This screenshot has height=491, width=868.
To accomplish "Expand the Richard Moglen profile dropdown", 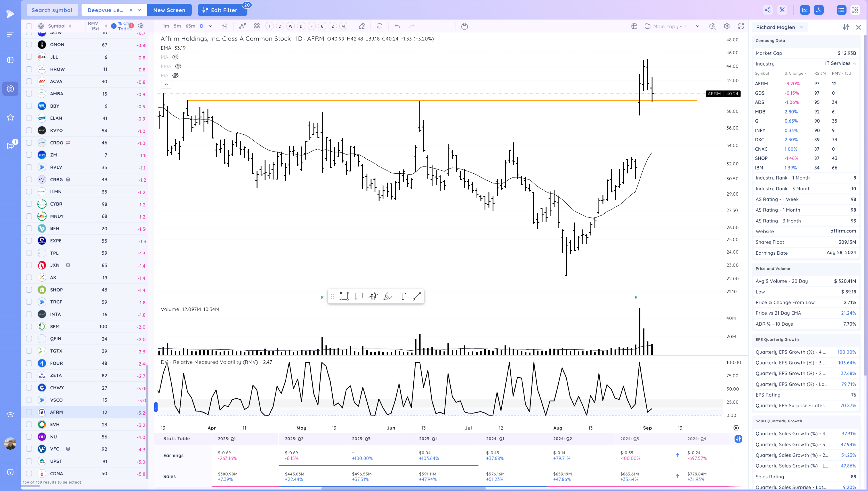I will (801, 27).
